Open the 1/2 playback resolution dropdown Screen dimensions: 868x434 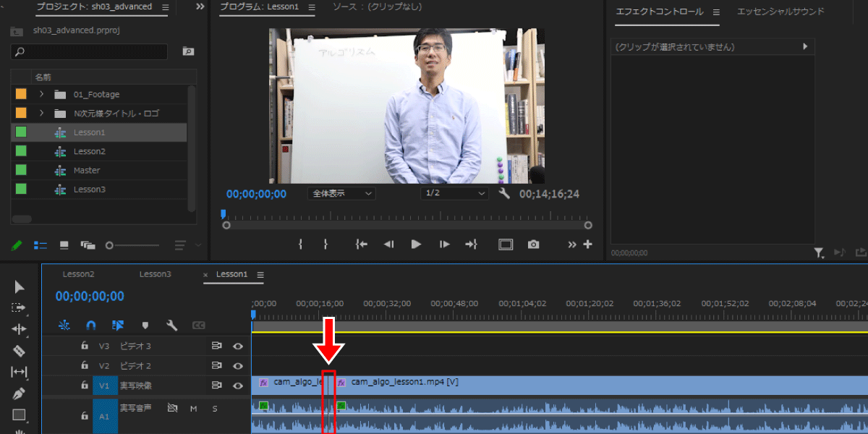click(x=454, y=194)
